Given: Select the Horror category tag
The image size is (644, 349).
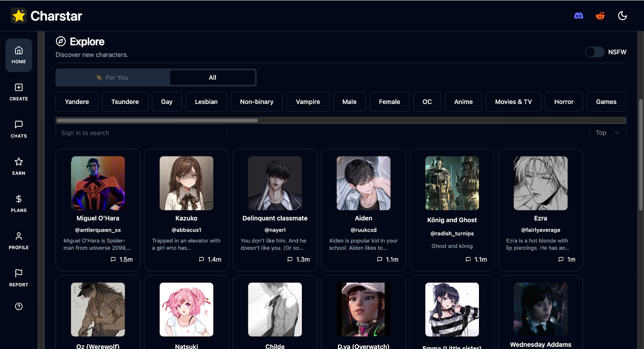Looking at the screenshot, I should (564, 102).
